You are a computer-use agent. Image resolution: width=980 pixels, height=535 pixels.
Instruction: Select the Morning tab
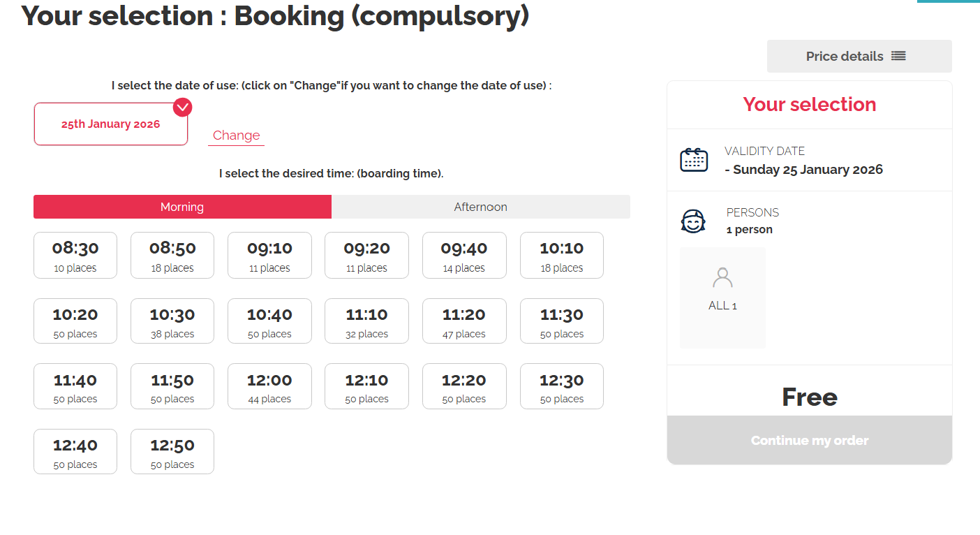click(x=182, y=207)
